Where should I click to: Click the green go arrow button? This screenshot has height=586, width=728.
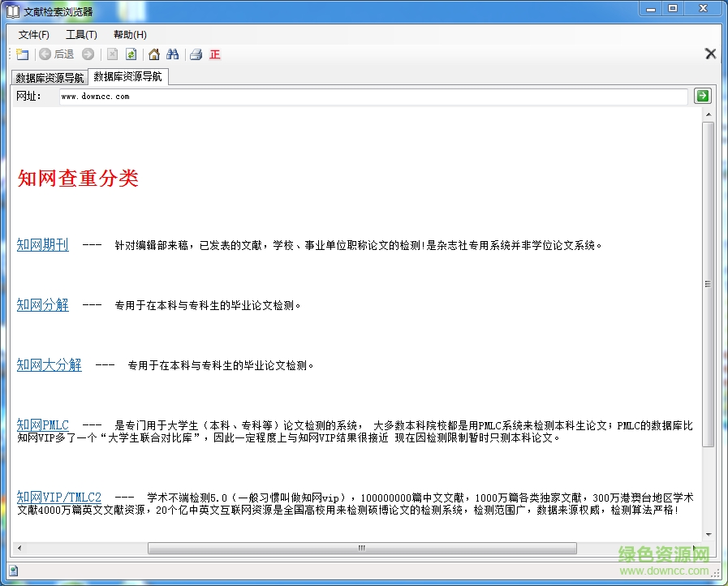coord(703,96)
